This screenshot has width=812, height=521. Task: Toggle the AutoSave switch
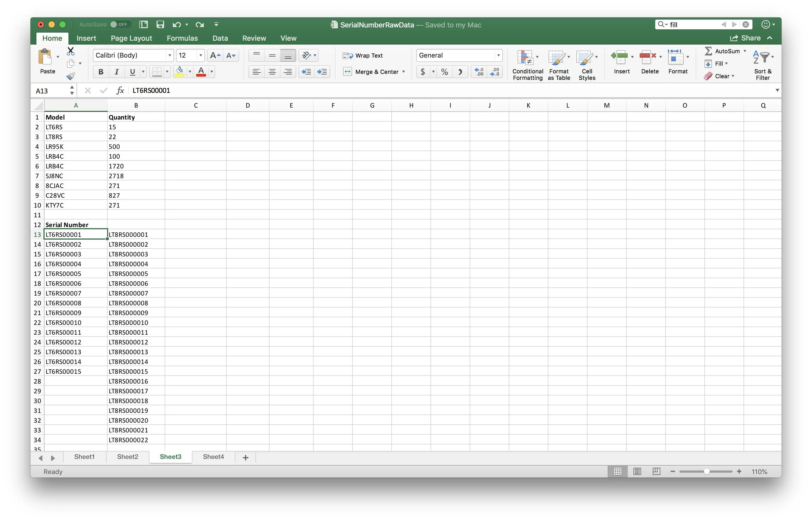point(119,25)
